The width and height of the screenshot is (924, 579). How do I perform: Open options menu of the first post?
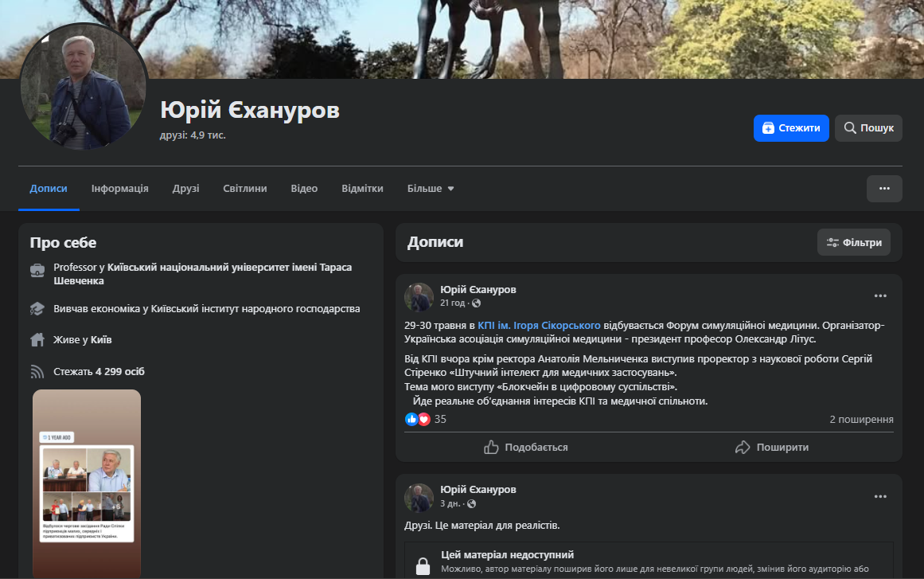[880, 295]
